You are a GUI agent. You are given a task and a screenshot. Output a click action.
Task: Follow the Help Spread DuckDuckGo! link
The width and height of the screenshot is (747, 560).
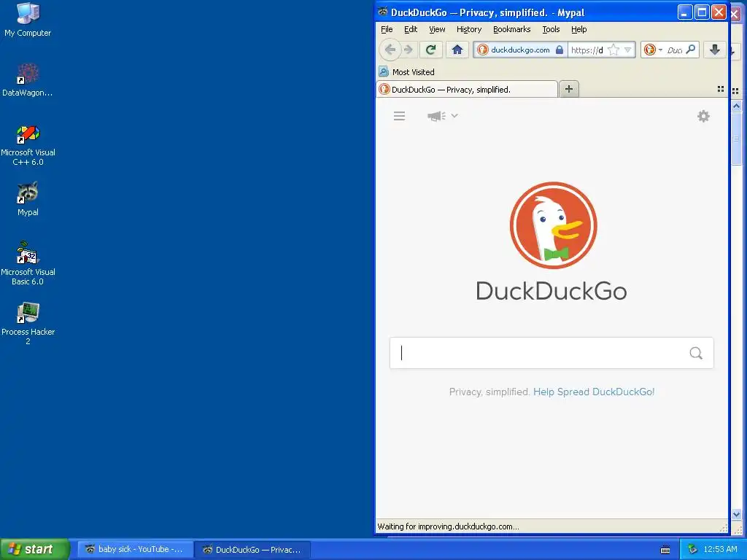coord(594,392)
